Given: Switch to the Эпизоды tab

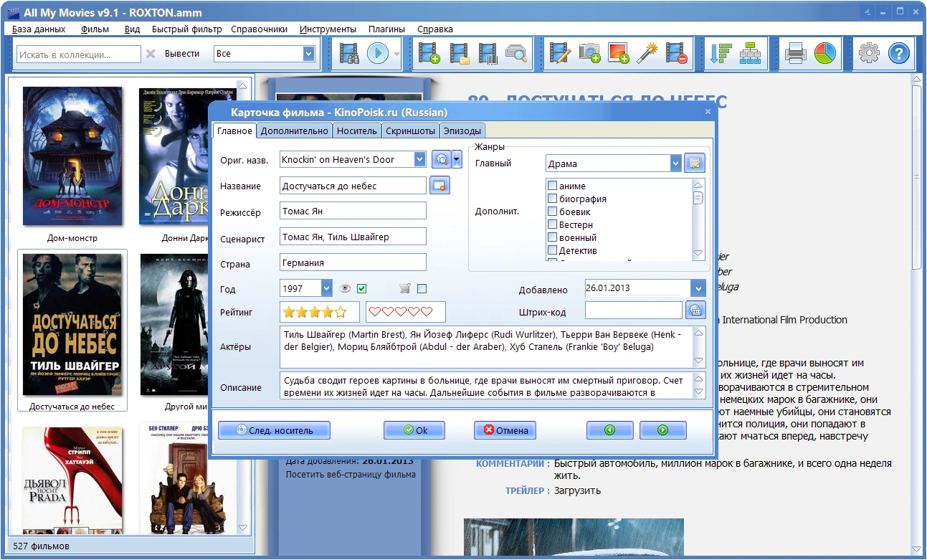Looking at the screenshot, I should coord(462,130).
